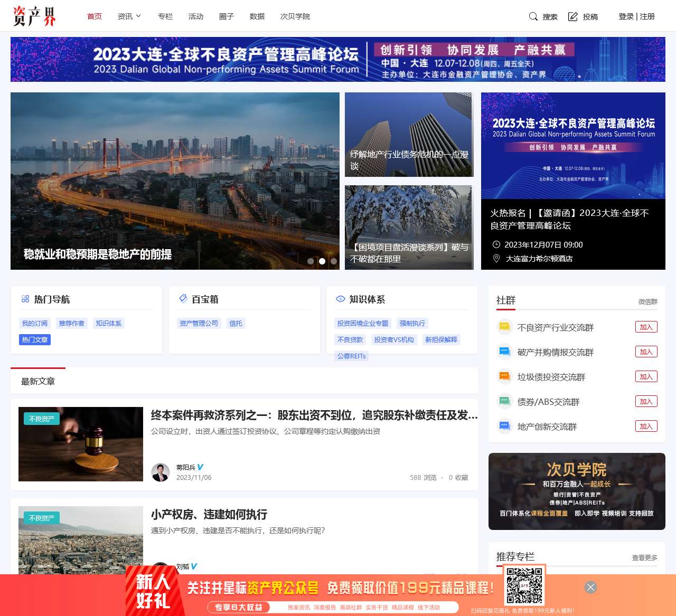Click the 热门文章 highlighted tag
The height and width of the screenshot is (616, 676).
tap(35, 340)
